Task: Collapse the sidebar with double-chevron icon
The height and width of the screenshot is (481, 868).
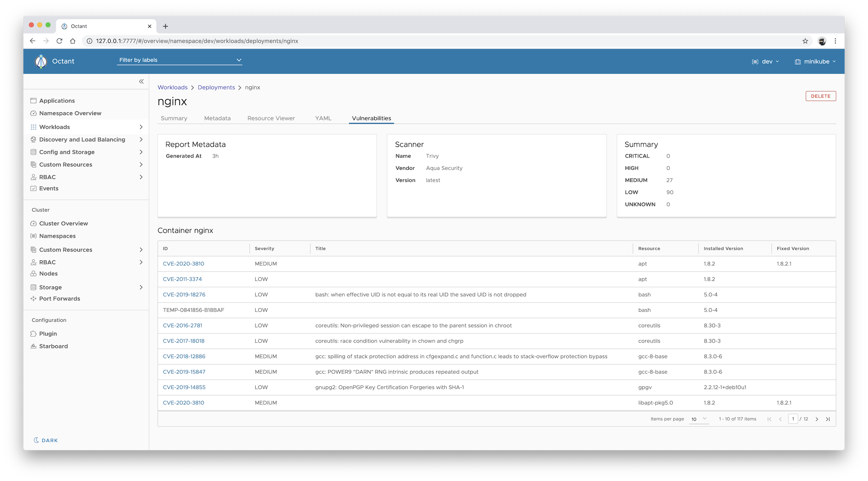Action: point(141,81)
